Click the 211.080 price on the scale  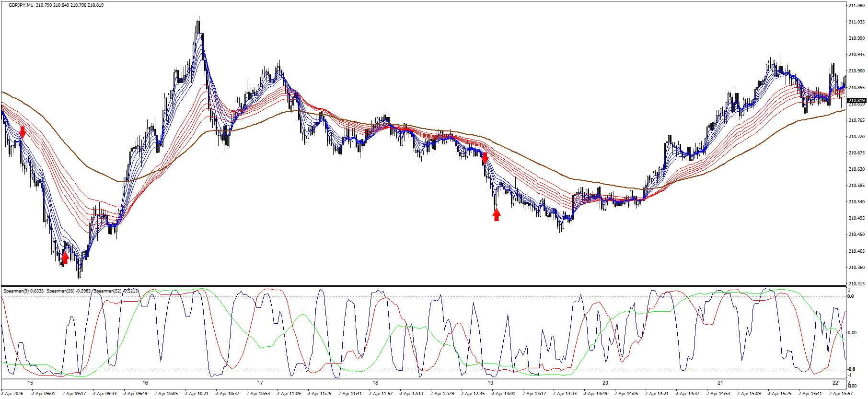[x=856, y=6]
